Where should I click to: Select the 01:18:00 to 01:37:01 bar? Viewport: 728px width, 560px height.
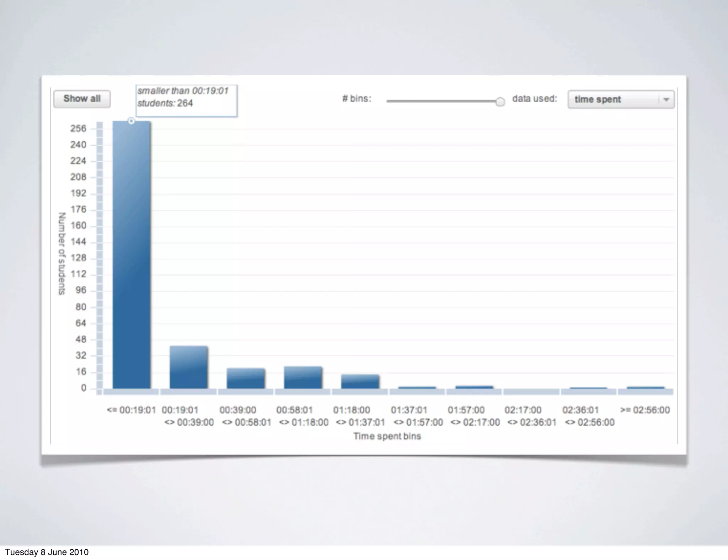click(x=360, y=382)
